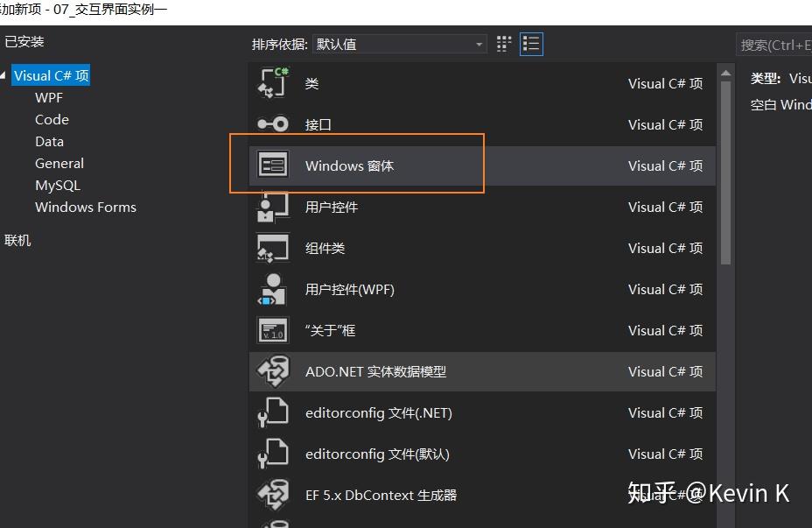This screenshot has width=812, height=528.
Task: Select the "关于"框 About Box icon
Action: click(x=272, y=330)
